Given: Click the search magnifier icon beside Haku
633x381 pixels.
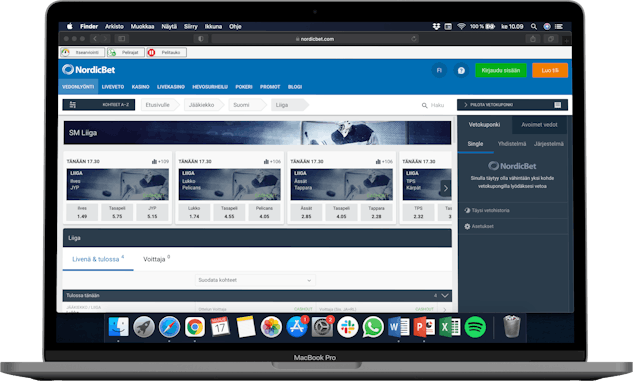Looking at the screenshot, I should click(424, 105).
